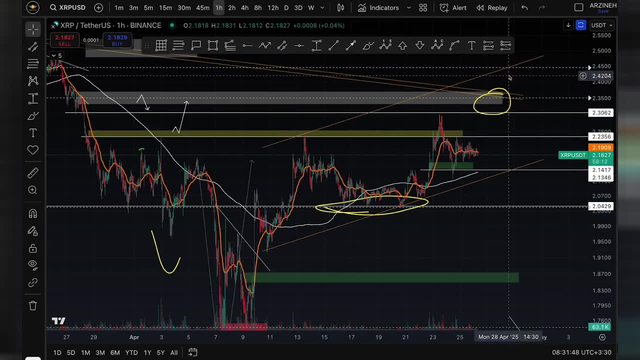Click the 08:31:48 UTC+3:30 timezone
Screen dimensions: 640x360
click(x=582, y=352)
